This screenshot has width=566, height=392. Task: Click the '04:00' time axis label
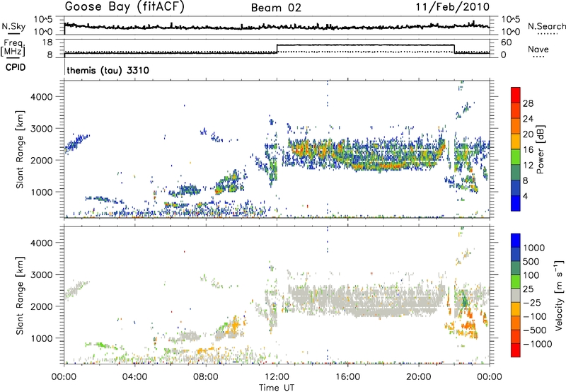tap(134, 377)
